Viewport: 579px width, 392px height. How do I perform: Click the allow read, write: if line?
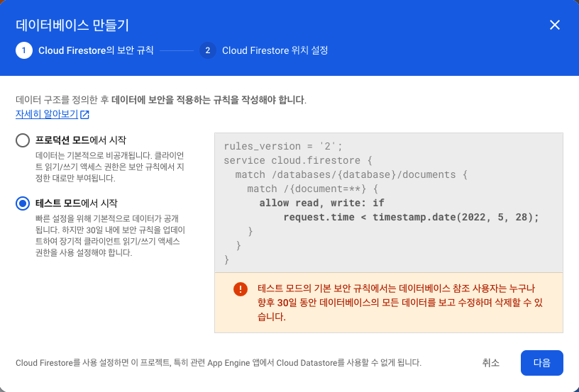[321, 203]
